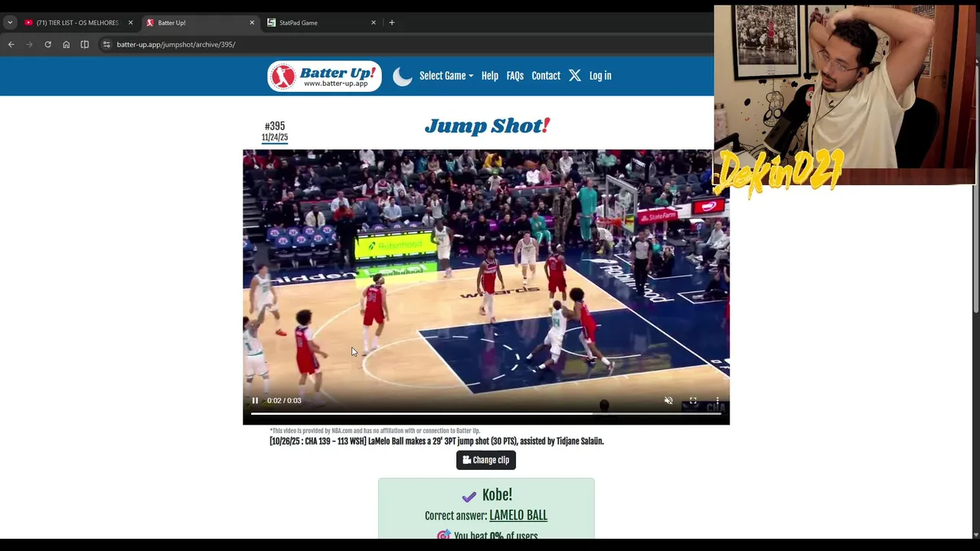This screenshot has height=551, width=980.
Task: Seek along the video progress bar
Action: pos(486,414)
